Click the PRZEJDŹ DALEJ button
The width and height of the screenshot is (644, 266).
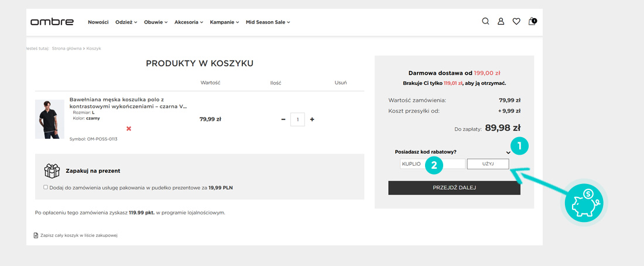[454, 187]
